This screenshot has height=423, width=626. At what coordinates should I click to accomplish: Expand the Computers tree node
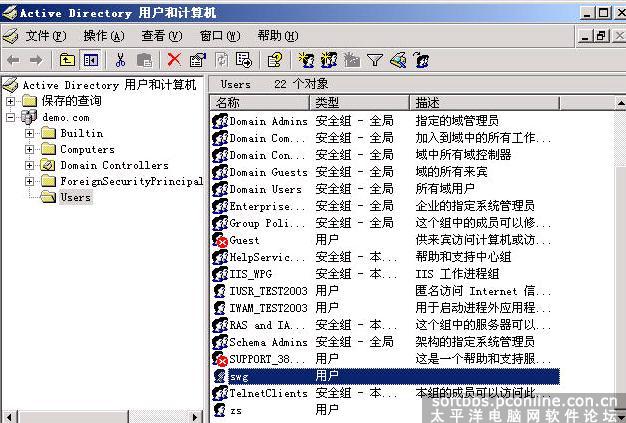pyautogui.click(x=30, y=149)
